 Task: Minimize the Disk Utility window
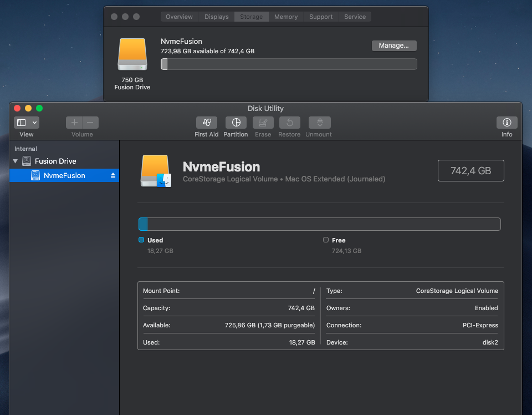pos(28,108)
